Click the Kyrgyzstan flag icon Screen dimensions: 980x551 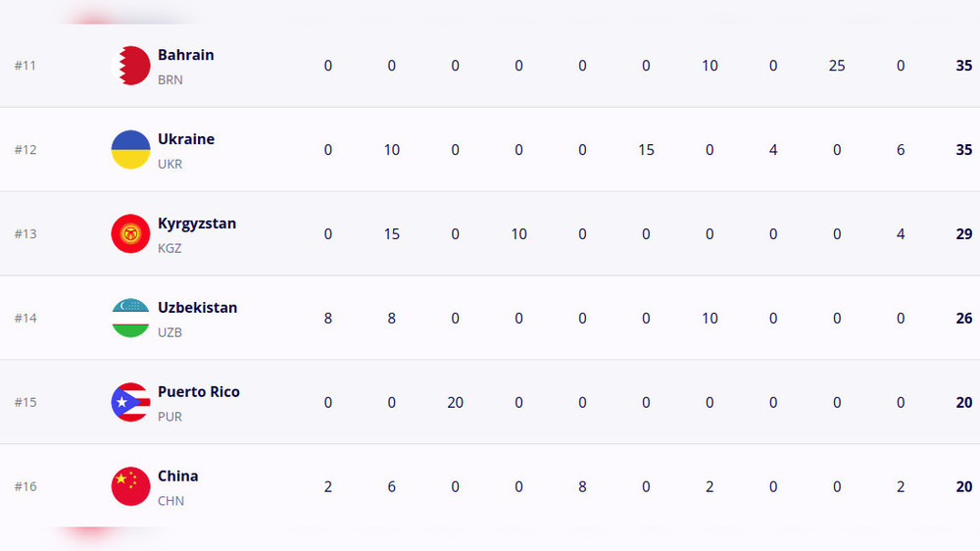pyautogui.click(x=130, y=234)
